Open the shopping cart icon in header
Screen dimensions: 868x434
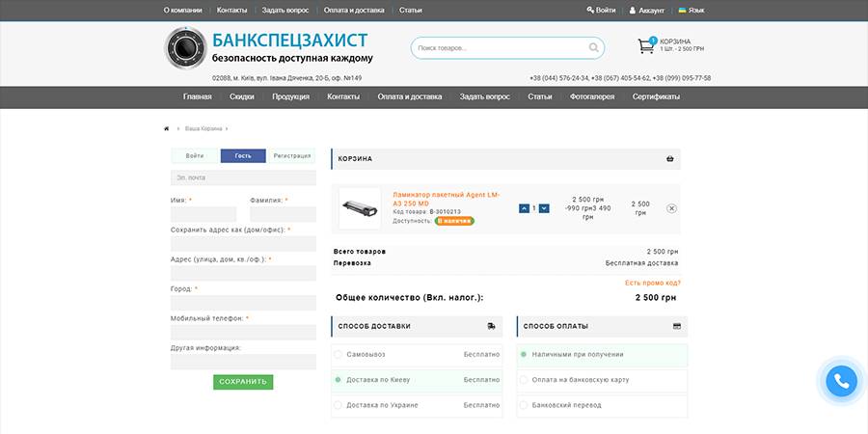pyautogui.click(x=645, y=46)
